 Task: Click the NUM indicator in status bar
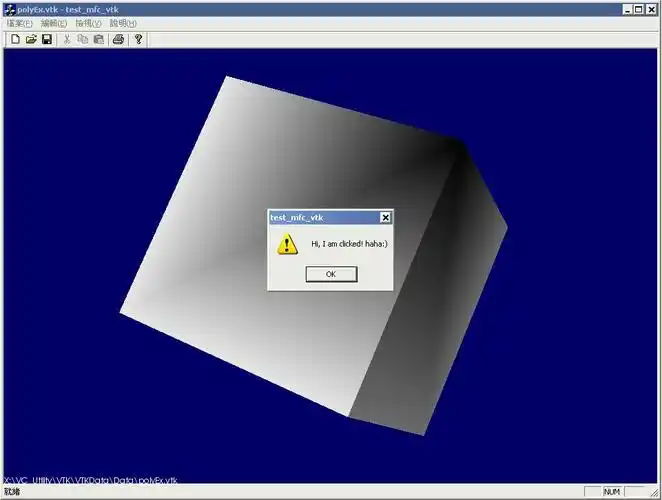click(x=612, y=491)
